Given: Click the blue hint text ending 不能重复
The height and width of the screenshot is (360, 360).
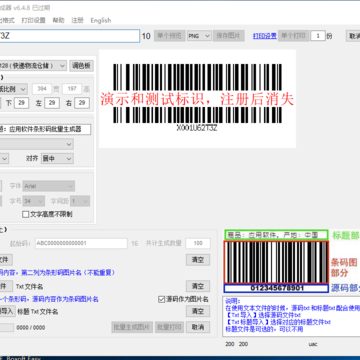Looking at the screenshot, I should coord(57,272).
